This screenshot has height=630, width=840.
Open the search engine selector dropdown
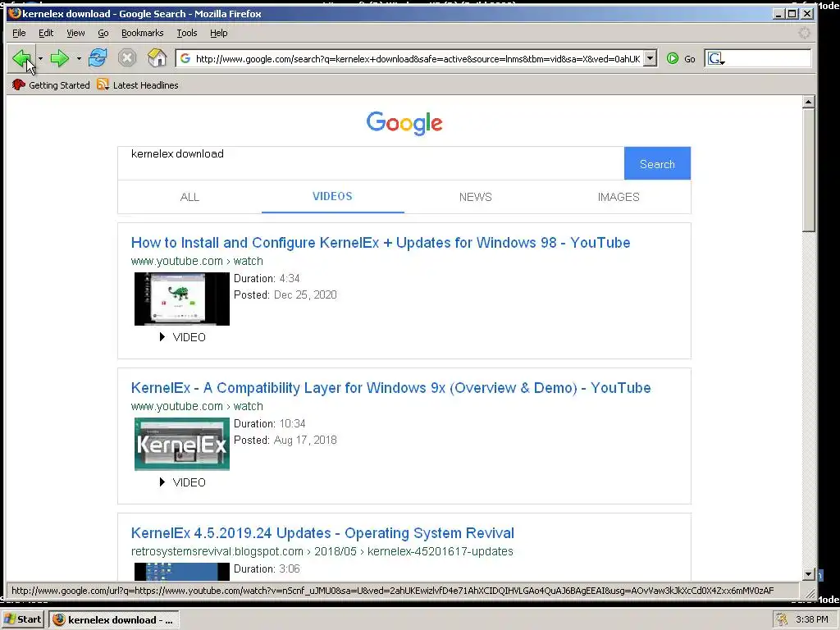point(715,58)
